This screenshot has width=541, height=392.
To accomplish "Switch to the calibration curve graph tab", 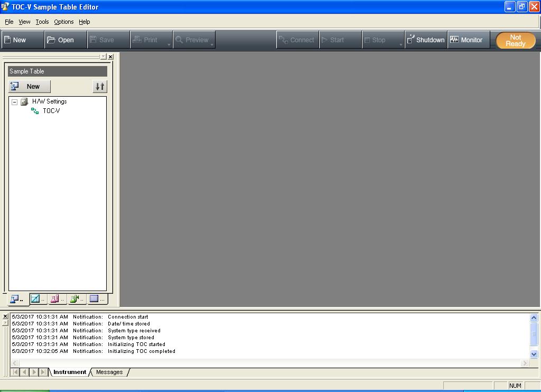I will pos(38,299).
